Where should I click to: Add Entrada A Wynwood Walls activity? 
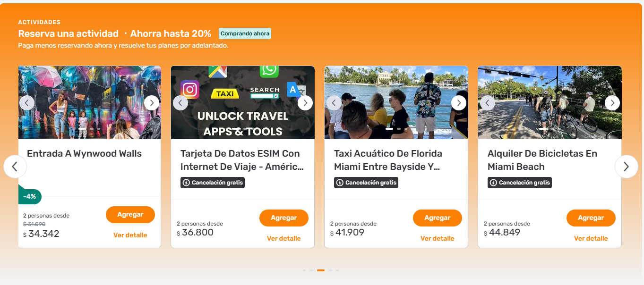[130, 215]
